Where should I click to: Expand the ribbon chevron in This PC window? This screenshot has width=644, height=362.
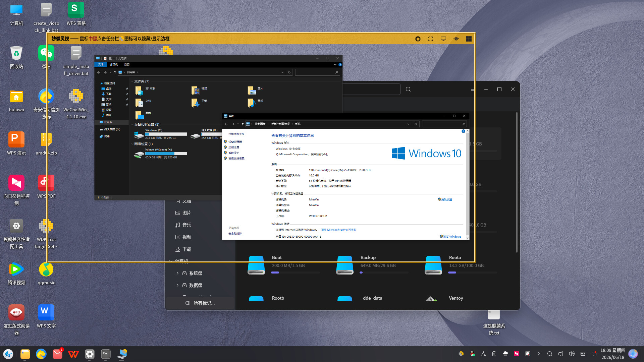[335, 64]
